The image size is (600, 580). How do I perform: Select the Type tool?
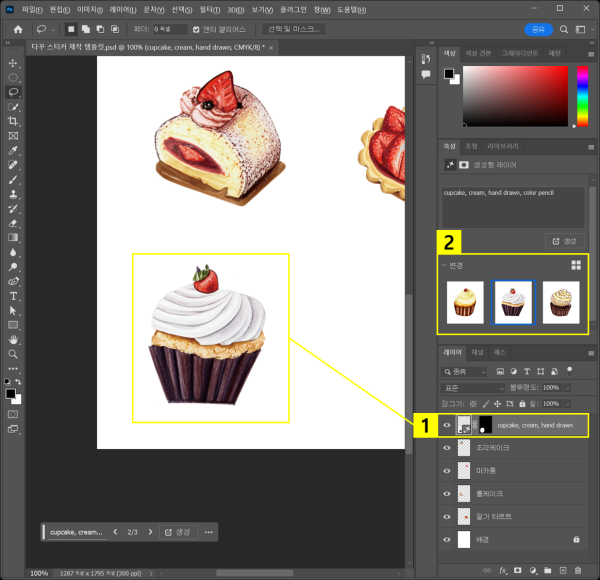[x=13, y=296]
